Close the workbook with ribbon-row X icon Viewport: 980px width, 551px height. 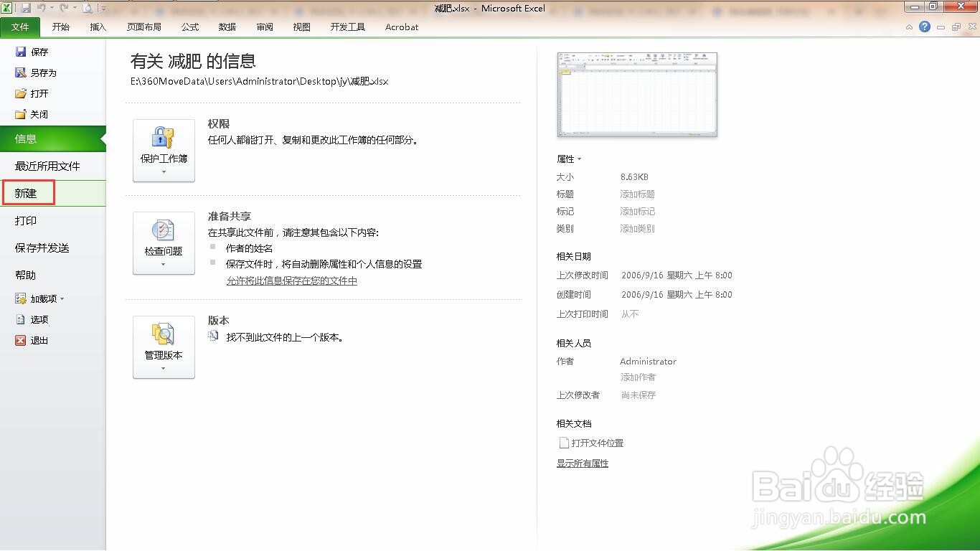point(971,27)
